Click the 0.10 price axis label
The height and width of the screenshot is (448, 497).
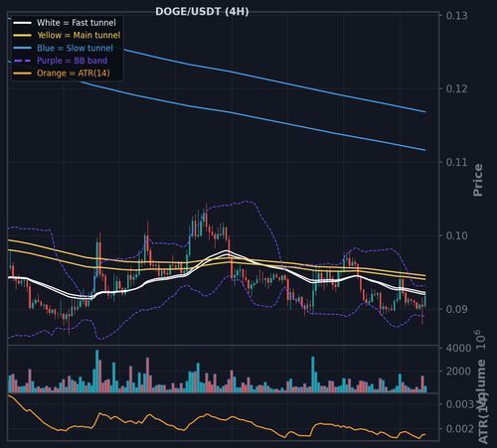click(456, 235)
